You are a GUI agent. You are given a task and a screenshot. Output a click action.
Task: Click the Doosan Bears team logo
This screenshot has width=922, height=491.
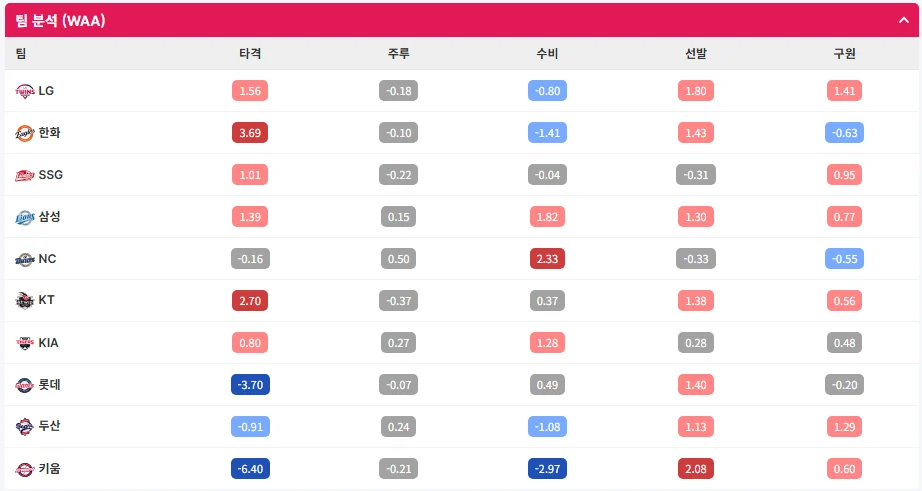[25, 426]
